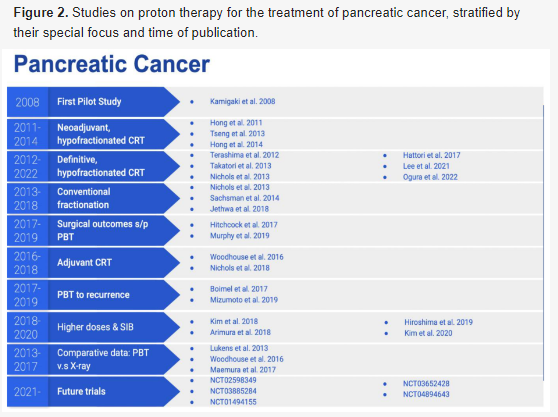
Task: Click the Future trials arrow banner
Action: pos(93,391)
